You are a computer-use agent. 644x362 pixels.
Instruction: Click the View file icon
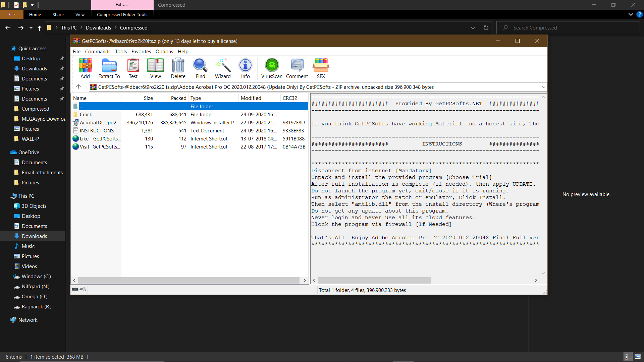click(x=156, y=68)
